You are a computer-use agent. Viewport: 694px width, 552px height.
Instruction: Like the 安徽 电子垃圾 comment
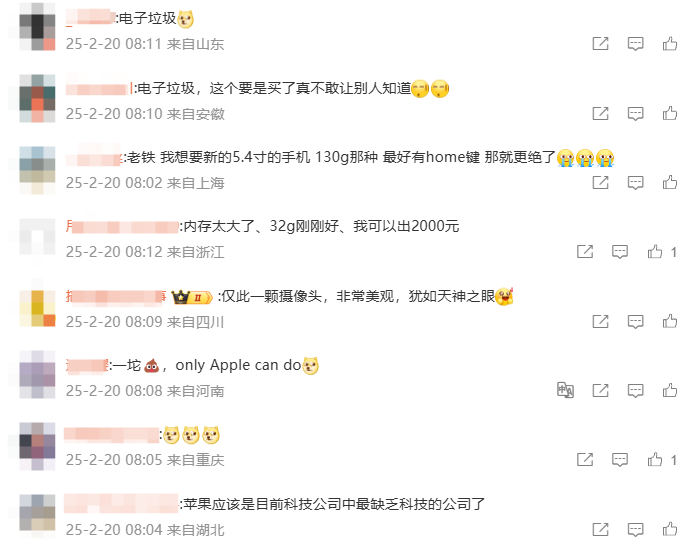tap(670, 114)
